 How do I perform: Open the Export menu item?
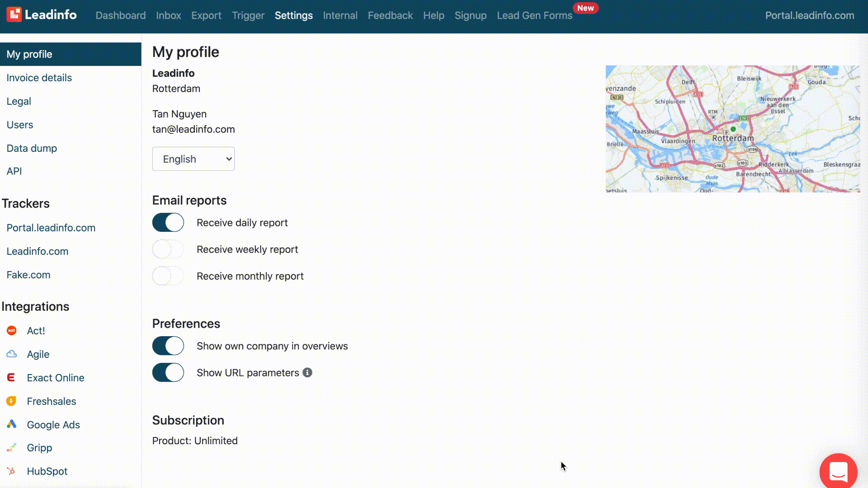click(x=206, y=15)
